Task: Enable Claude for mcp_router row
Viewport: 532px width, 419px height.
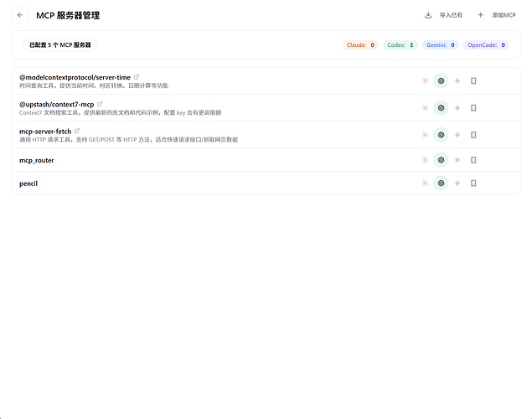Action: coord(425,160)
